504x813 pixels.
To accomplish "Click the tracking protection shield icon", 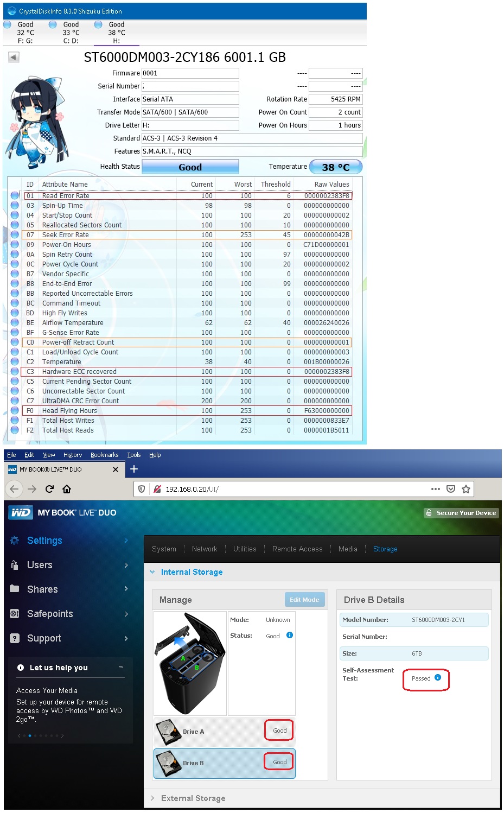I will click(x=142, y=489).
